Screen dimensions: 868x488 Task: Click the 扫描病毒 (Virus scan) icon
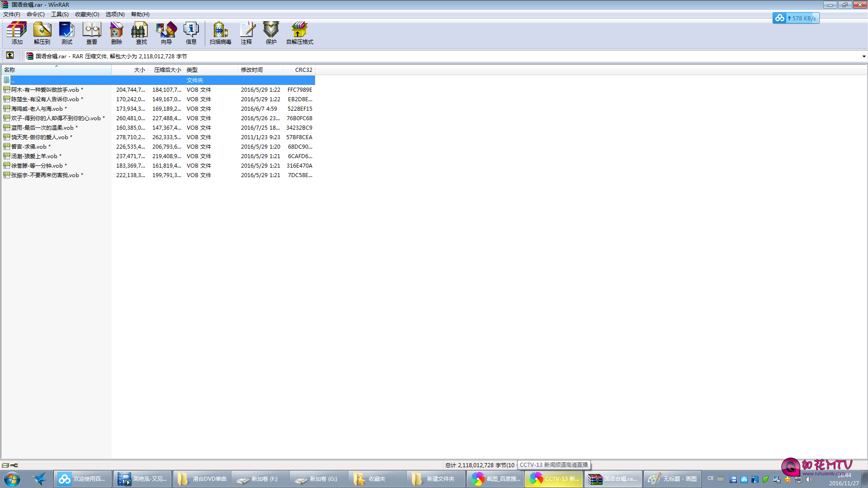pyautogui.click(x=221, y=33)
